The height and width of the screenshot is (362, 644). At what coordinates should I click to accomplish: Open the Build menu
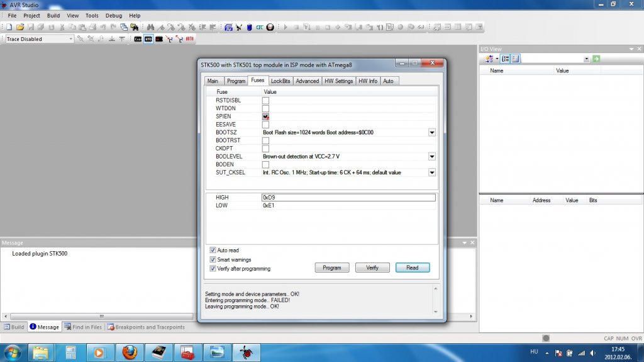pos(53,16)
